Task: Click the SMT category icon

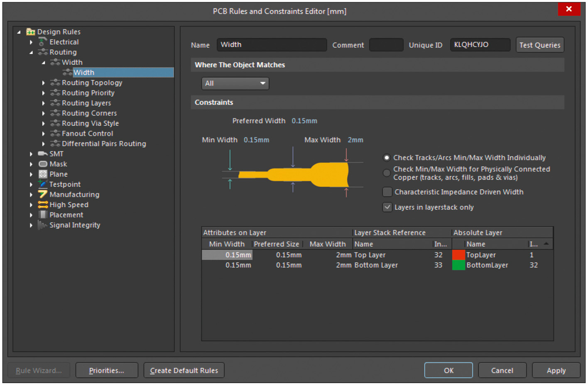Action: [x=42, y=154]
